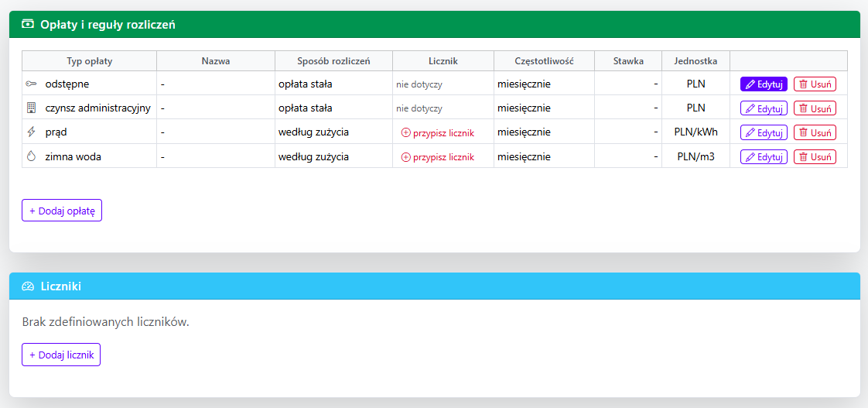Assign a meter to the prąd row
Image resolution: width=868 pixels, height=408 pixels.
point(438,133)
